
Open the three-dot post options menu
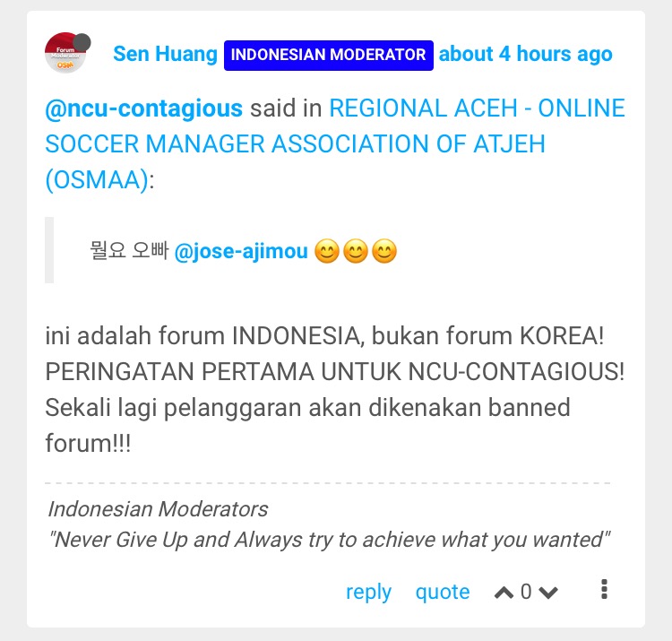click(x=604, y=590)
